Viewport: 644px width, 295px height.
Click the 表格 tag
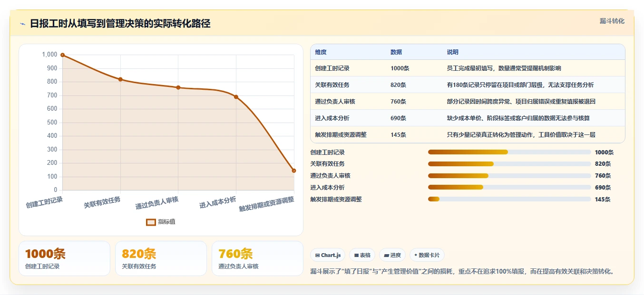coord(362,255)
